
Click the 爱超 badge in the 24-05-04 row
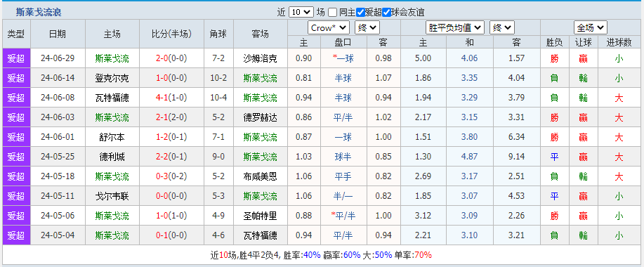click(x=16, y=236)
